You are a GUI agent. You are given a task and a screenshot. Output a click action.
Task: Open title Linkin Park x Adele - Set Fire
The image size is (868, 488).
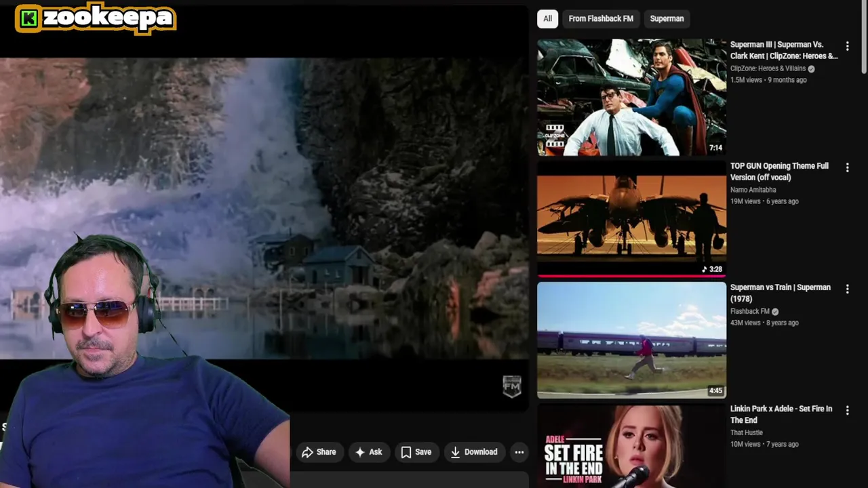781,414
